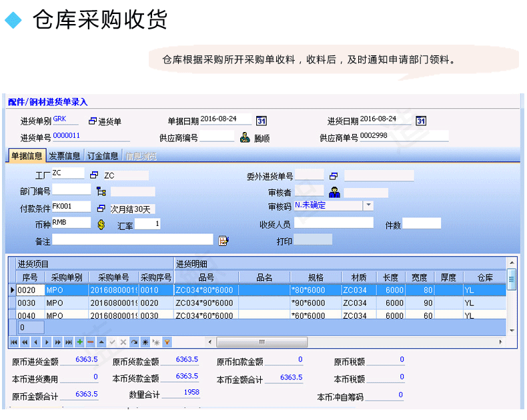The image size is (527, 420).
Task: Click the 材质 column header
Action: coord(359,277)
